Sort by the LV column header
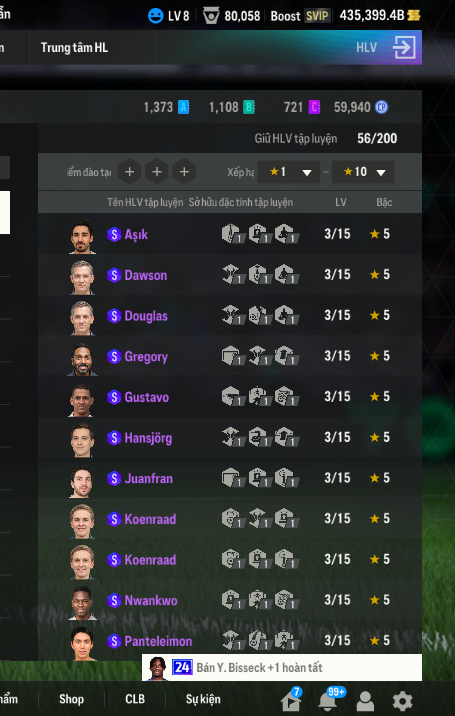This screenshot has height=716, width=455. click(341, 202)
